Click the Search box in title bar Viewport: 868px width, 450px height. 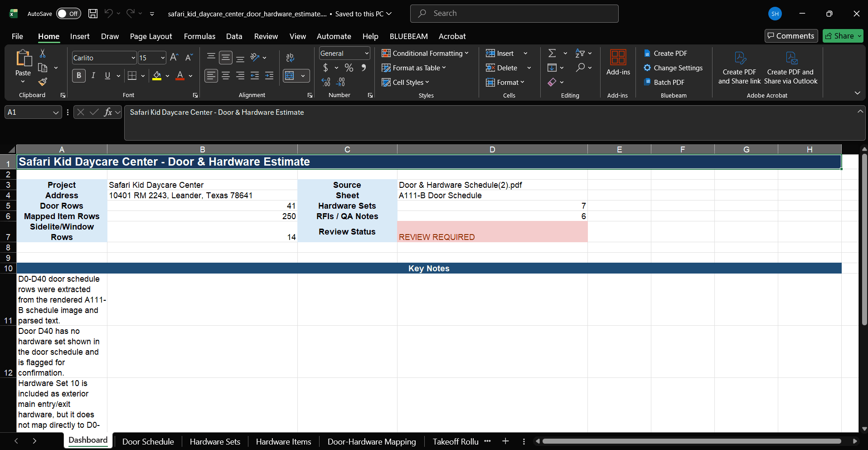click(x=514, y=14)
